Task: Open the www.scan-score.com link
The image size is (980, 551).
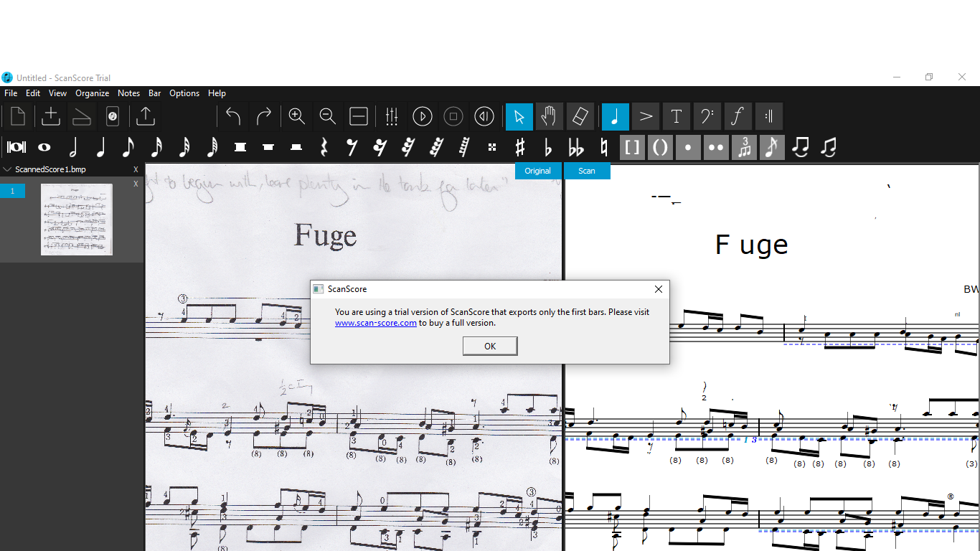Action: point(376,323)
